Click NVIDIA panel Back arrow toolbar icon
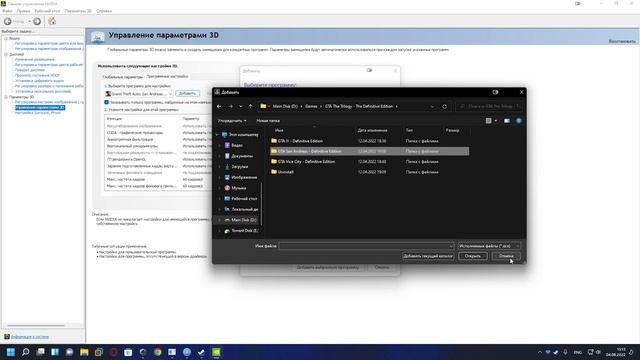This screenshot has width=640, height=360. [x=8, y=21]
